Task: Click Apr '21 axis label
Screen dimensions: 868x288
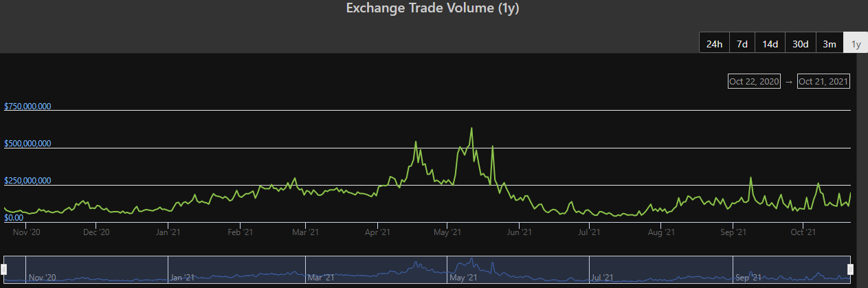Action: point(377,232)
